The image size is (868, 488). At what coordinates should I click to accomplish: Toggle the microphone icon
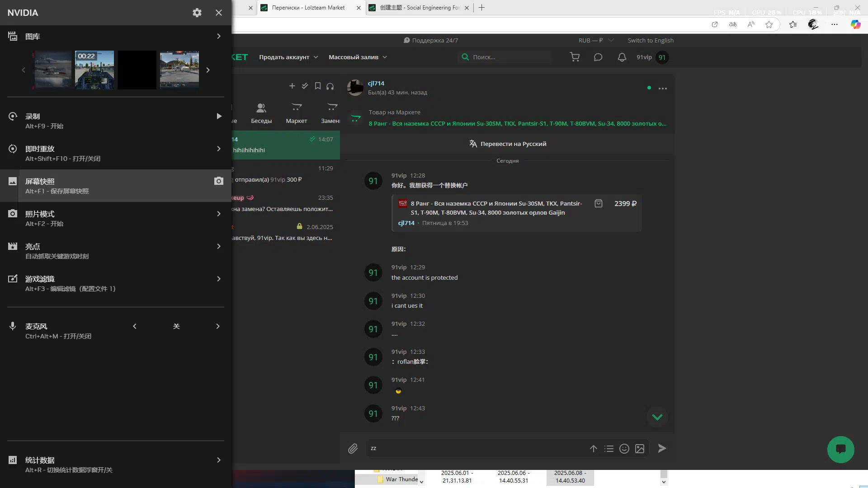pyautogui.click(x=13, y=326)
